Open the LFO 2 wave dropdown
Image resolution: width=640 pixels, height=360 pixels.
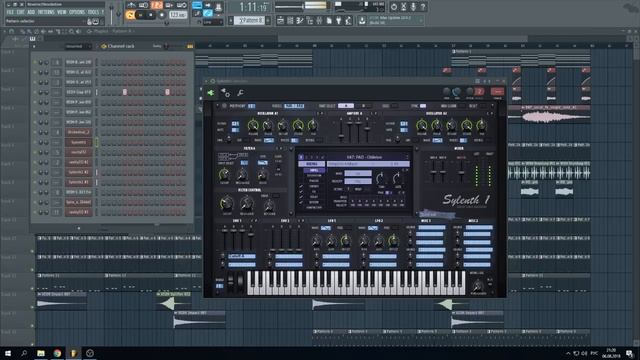(373, 228)
